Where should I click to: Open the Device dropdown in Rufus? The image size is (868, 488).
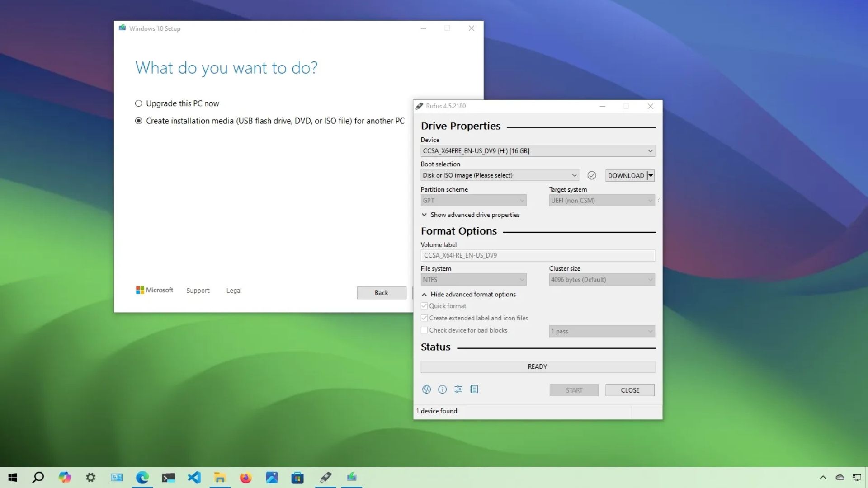coord(538,151)
